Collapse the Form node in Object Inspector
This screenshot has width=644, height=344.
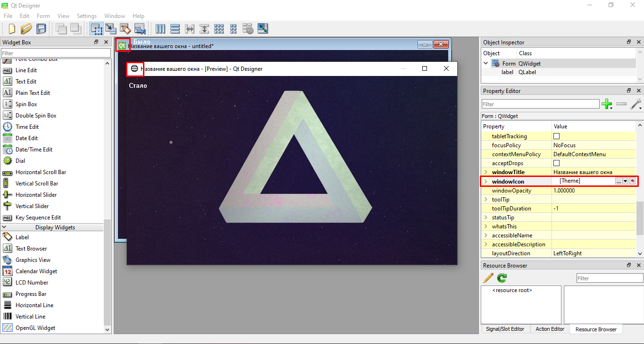pos(486,63)
